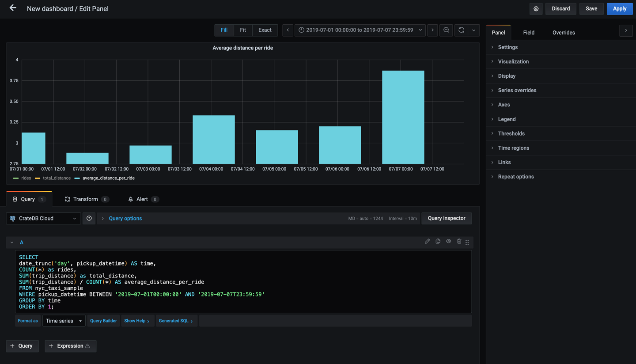Toggle average_distance_per_ride legend series
The image size is (636, 364).
pyautogui.click(x=109, y=178)
